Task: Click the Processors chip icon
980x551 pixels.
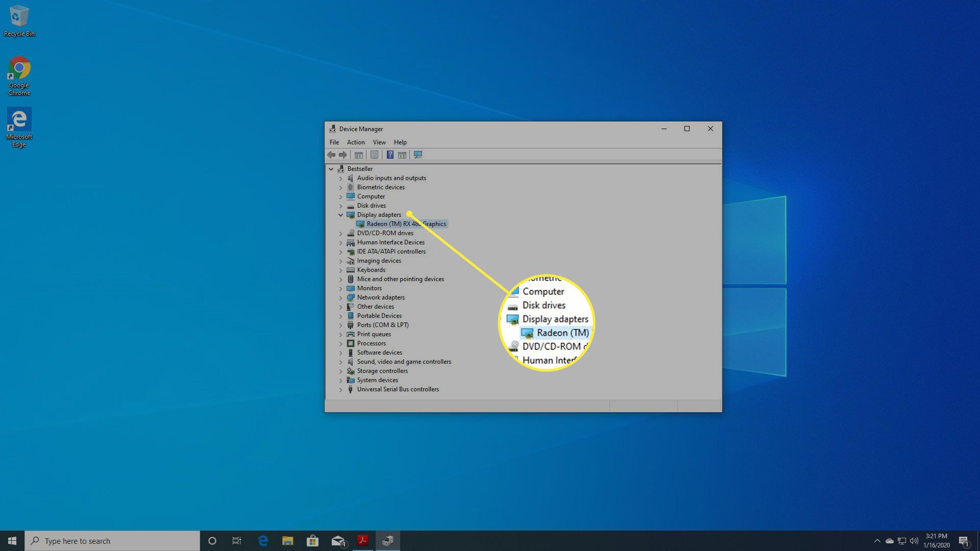Action: coord(351,343)
